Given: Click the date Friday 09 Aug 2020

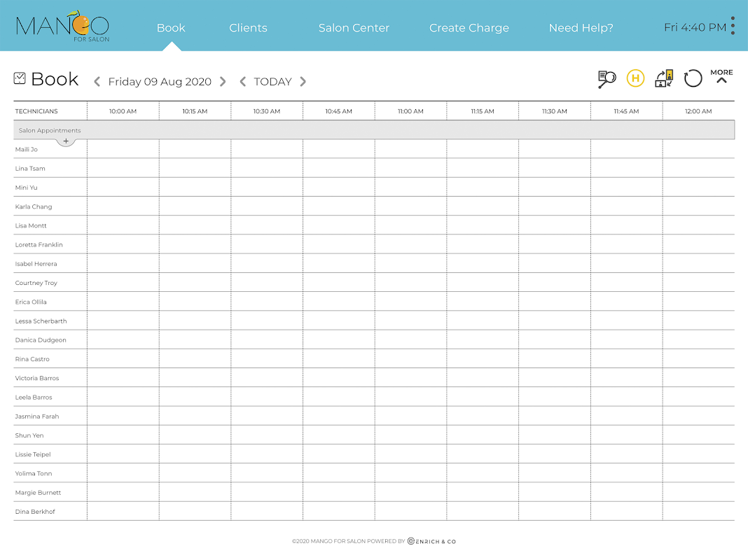Looking at the screenshot, I should tap(160, 81).
